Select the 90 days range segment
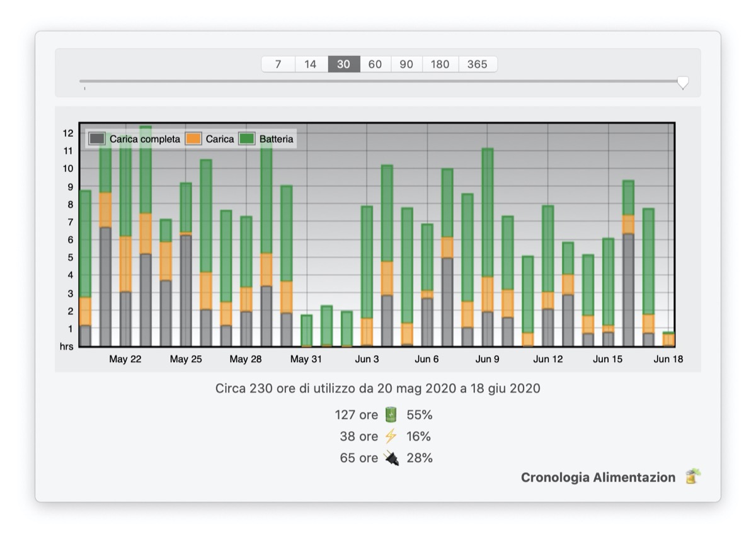Viewport: 756px width, 541px height. click(x=407, y=64)
